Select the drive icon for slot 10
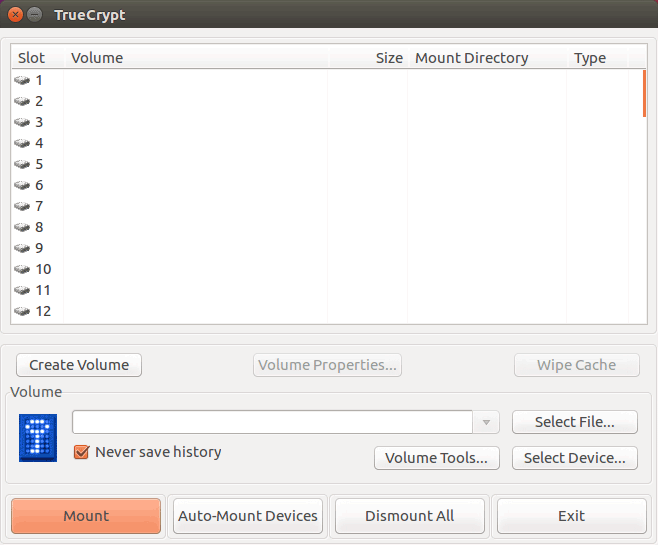This screenshot has width=658, height=545. 22,269
